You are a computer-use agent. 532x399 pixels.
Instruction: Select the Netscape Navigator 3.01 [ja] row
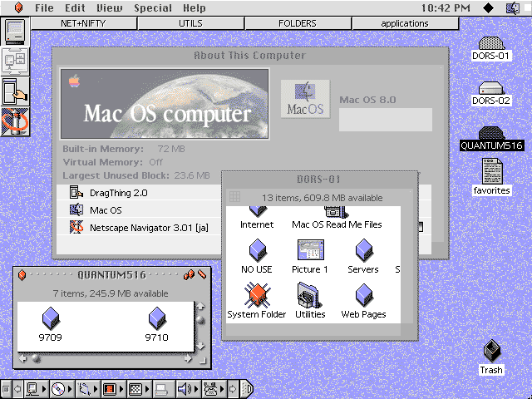[139, 228]
